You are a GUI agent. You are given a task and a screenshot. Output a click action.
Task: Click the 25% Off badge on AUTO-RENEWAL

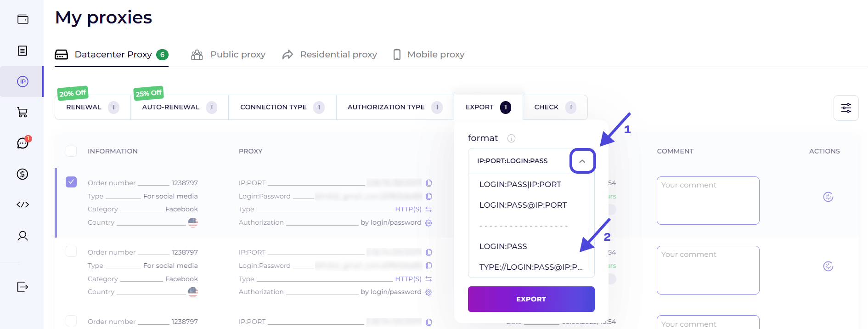pyautogui.click(x=148, y=93)
